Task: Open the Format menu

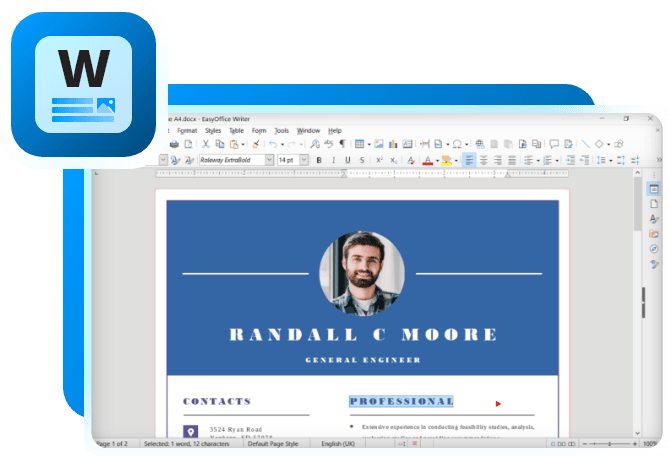Action: pos(187,130)
